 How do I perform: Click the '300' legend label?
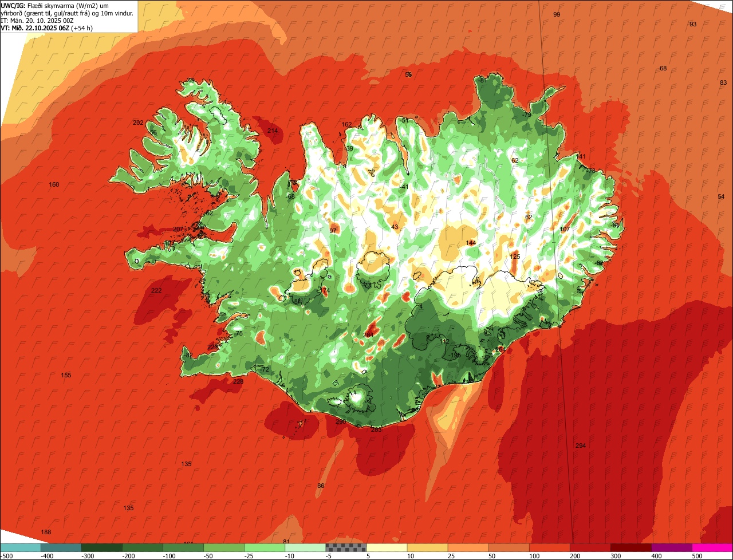616,556
